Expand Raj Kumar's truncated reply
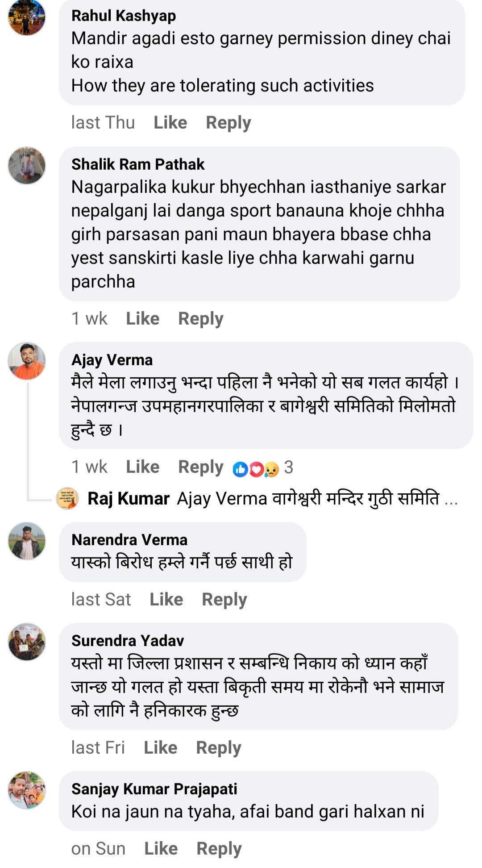482x868 pixels. [452, 499]
